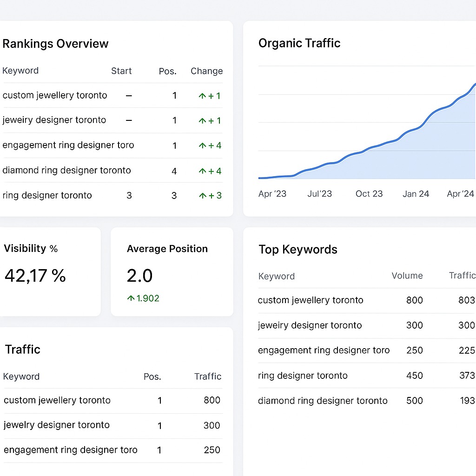Screen dimensions: 476x476
Task: Click the Organic Traffic chart title
Action: [x=299, y=43]
